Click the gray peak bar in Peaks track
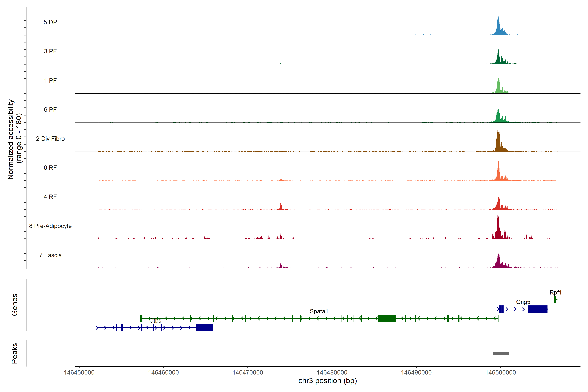The width and height of the screenshot is (588, 392). [500, 353]
